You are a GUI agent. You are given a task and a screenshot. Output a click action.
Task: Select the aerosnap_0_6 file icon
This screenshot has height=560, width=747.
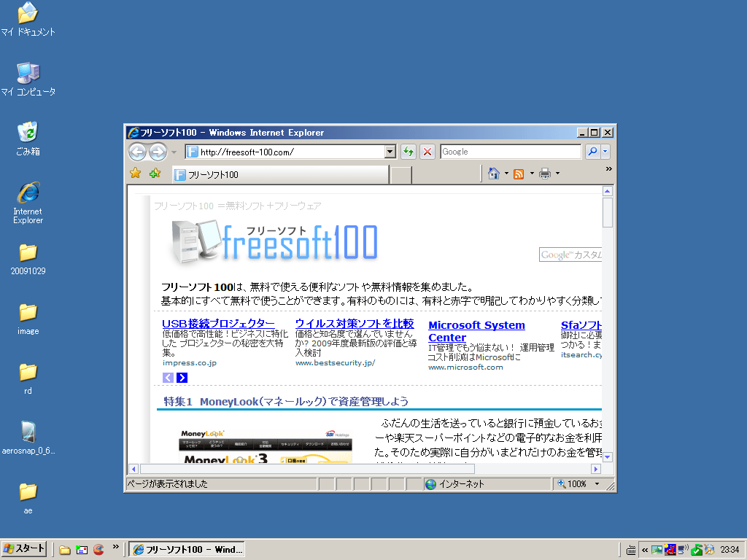tap(28, 438)
